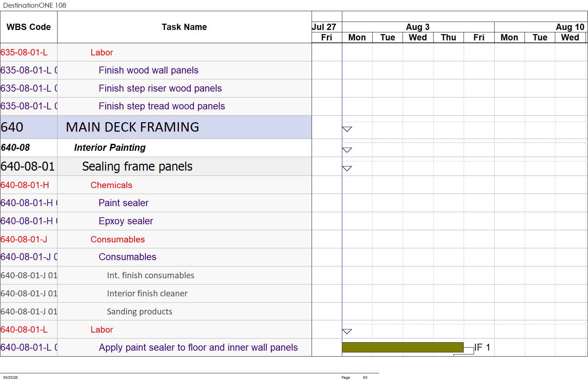
Task: Click the Task Name column header
Action: pos(184,27)
